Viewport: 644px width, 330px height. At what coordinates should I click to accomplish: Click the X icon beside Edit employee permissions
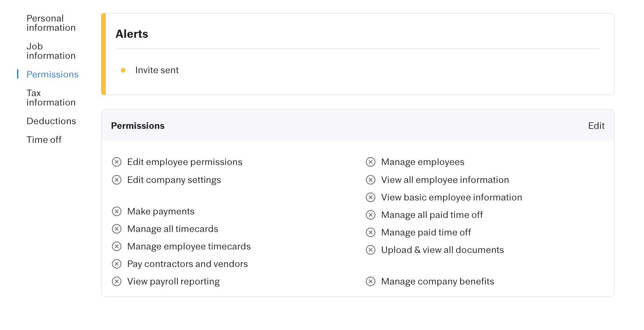[x=117, y=162]
